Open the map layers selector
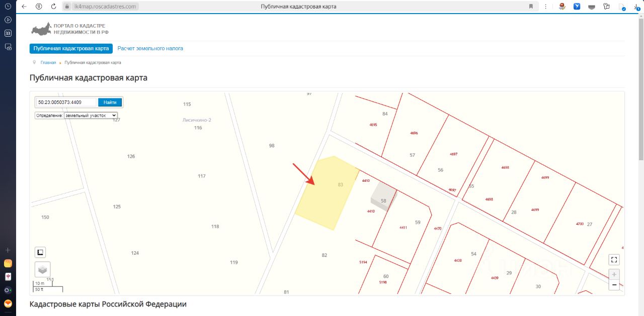This screenshot has width=644, height=316. point(43,269)
